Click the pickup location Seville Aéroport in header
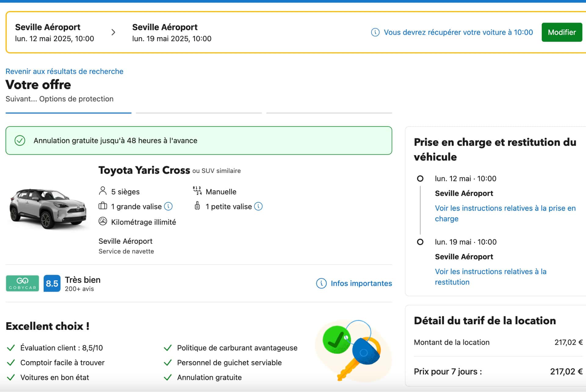The width and height of the screenshot is (586, 392). pyautogui.click(x=48, y=27)
